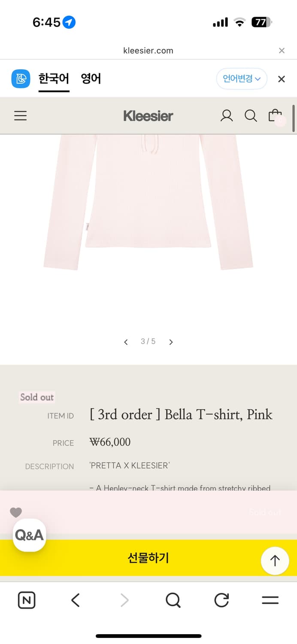Open the 언어변경 dropdown

242,79
